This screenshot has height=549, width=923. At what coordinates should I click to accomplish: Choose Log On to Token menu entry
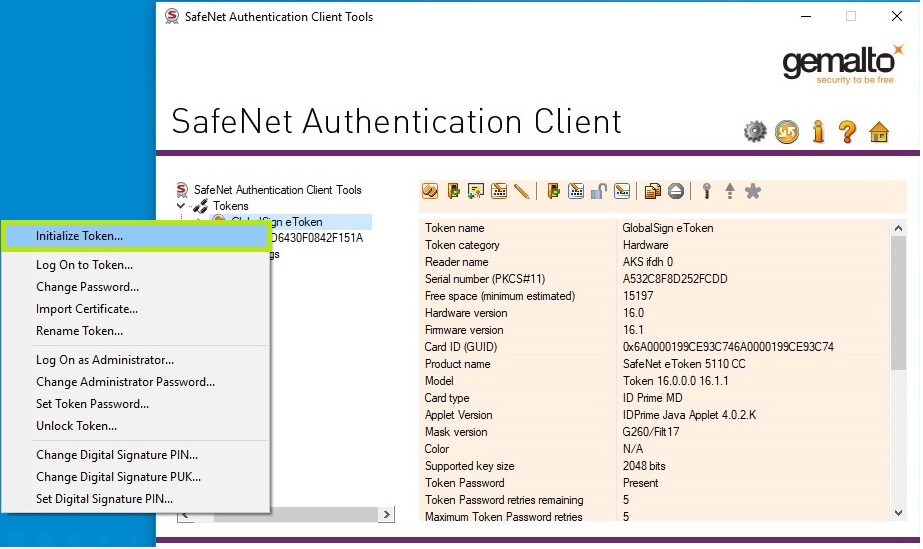click(x=136, y=265)
